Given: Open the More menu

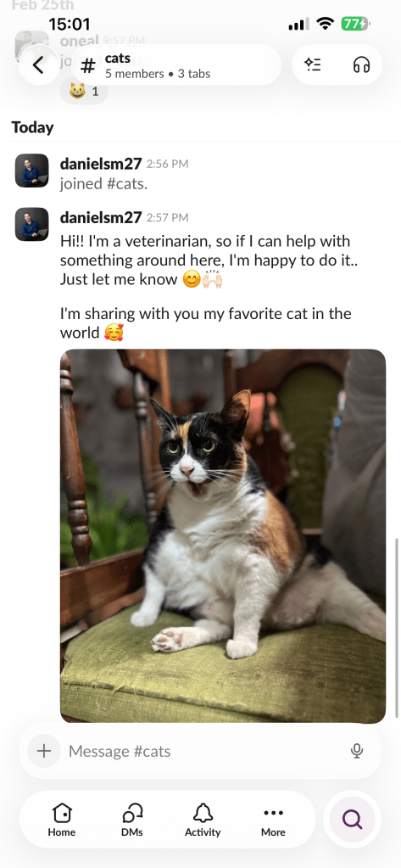Looking at the screenshot, I should coord(273,820).
